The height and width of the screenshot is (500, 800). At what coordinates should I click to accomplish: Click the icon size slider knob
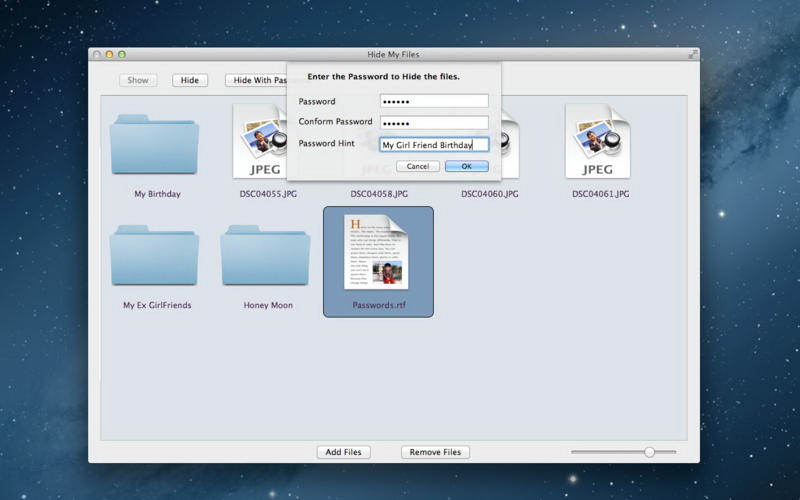click(649, 452)
